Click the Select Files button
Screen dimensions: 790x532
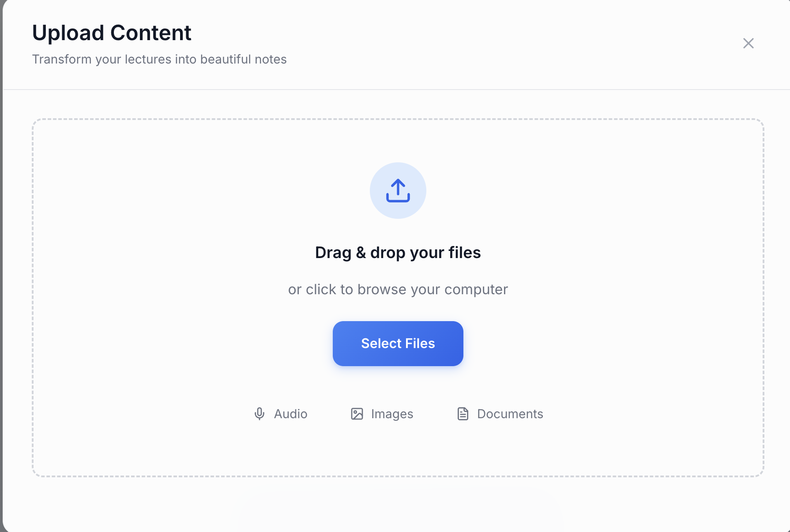click(x=398, y=343)
